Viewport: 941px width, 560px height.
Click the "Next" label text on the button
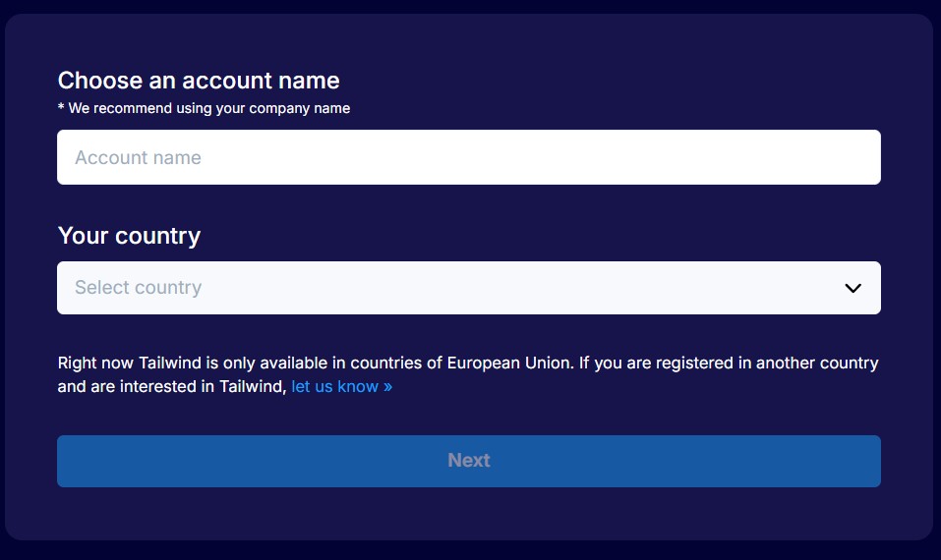pyautogui.click(x=468, y=461)
